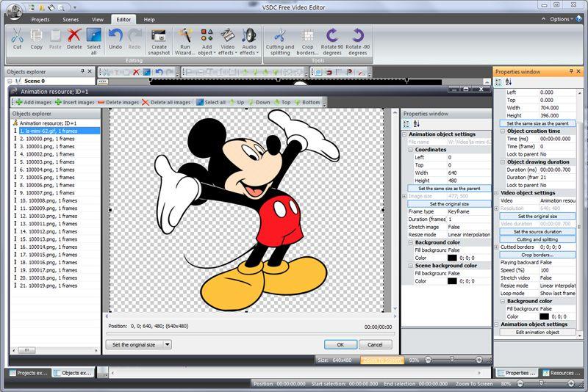
Task: Click categorized view icon in dialog Properties window
Action: [x=406, y=124]
